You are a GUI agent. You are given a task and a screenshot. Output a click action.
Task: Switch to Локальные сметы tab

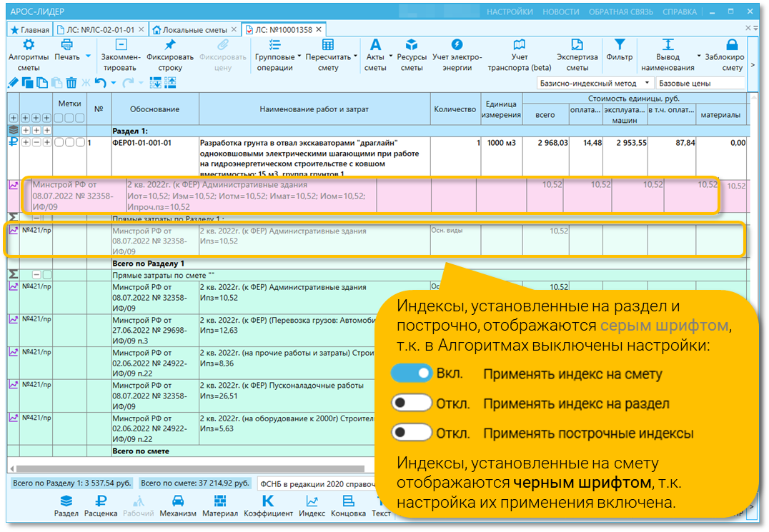pos(194,30)
